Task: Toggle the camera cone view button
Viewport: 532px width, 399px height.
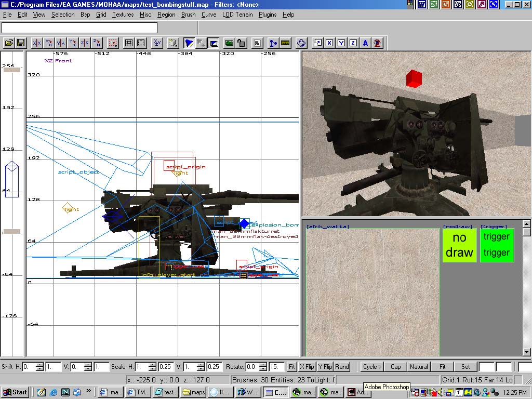Action: (189, 43)
